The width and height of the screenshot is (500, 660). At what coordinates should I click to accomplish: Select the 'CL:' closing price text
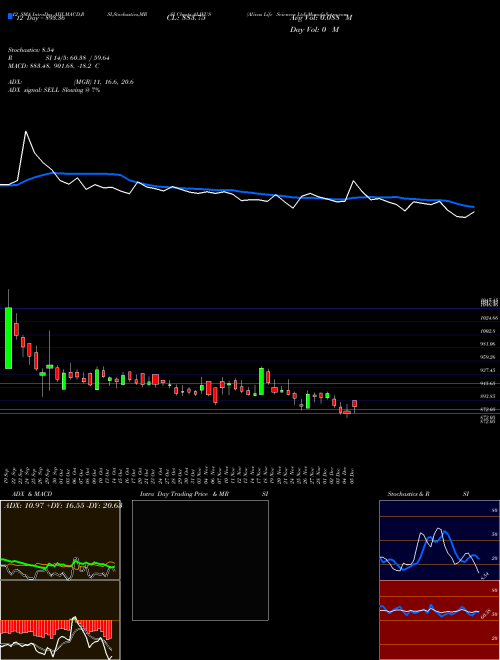[x=186, y=18]
